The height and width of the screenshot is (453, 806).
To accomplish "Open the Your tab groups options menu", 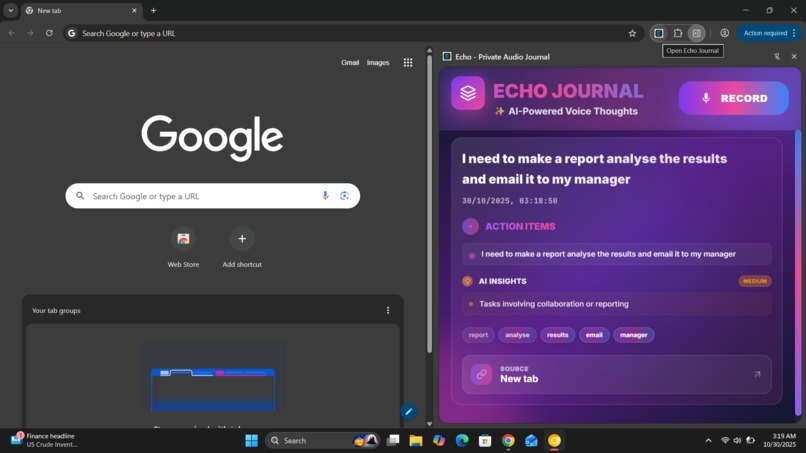I will pyautogui.click(x=388, y=310).
